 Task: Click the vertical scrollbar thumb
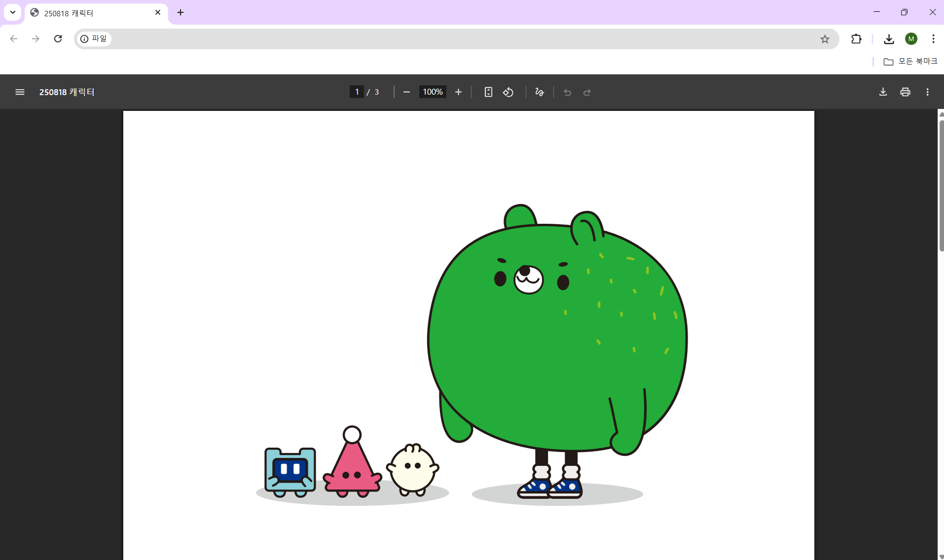(941, 185)
